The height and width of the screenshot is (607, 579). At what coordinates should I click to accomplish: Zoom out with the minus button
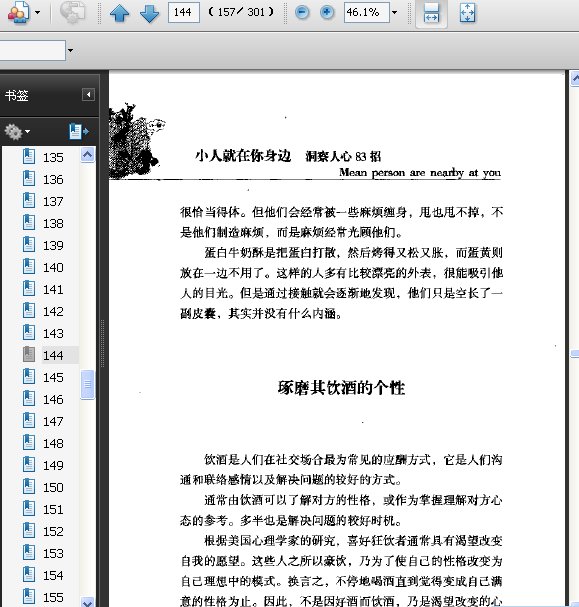(302, 12)
